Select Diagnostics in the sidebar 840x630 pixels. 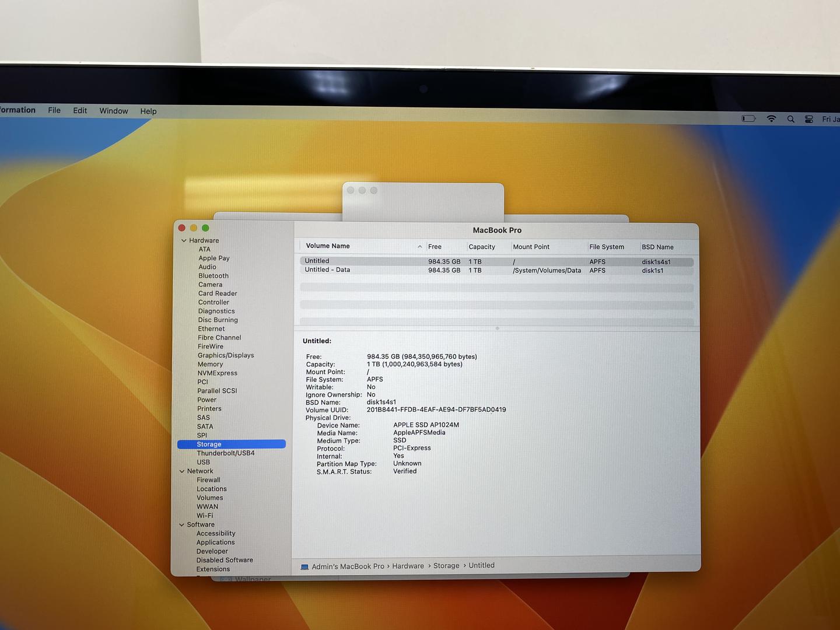(216, 311)
